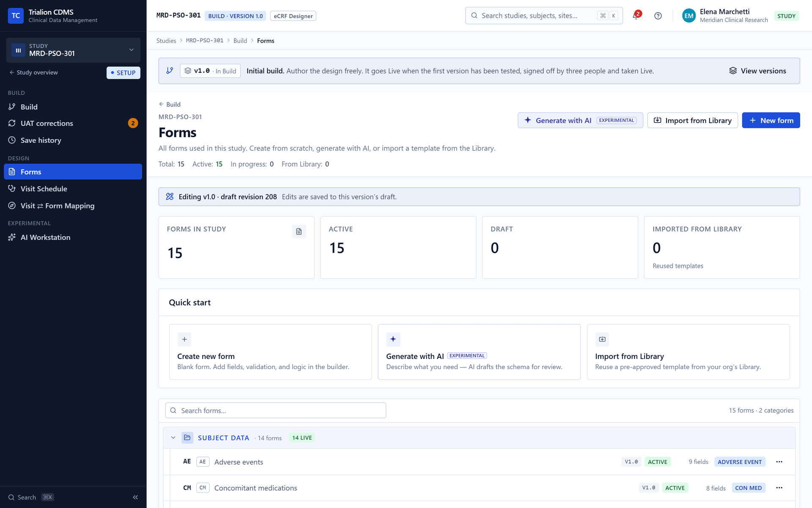Collapse the sidebar with the double-chevron icon
This screenshot has height=508, width=812.
tap(135, 497)
